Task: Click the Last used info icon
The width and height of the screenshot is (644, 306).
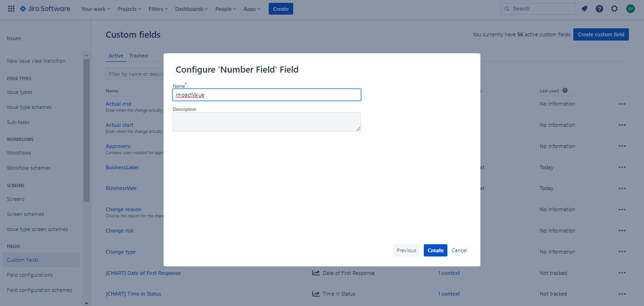Action: [x=565, y=91]
